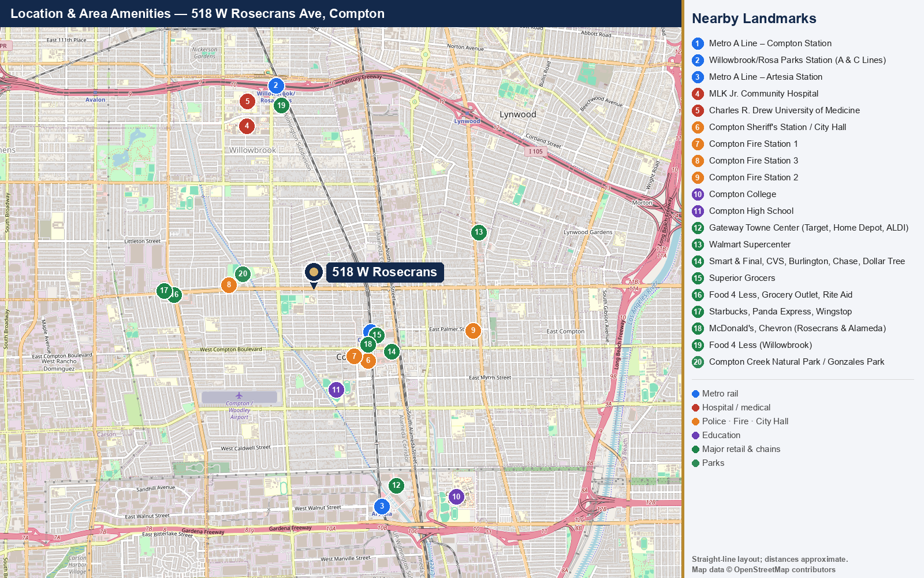Click the Walmart Supercenter marker 13
The width and height of the screenshot is (924, 578).
[x=479, y=233]
